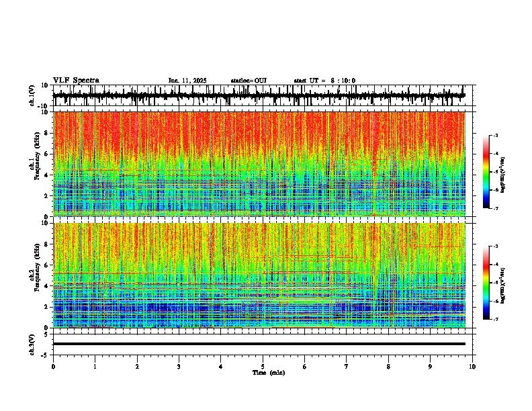Click the "-7" label on ch.2 colorbar
The width and height of the screenshot is (532, 411).
pyautogui.click(x=495, y=319)
